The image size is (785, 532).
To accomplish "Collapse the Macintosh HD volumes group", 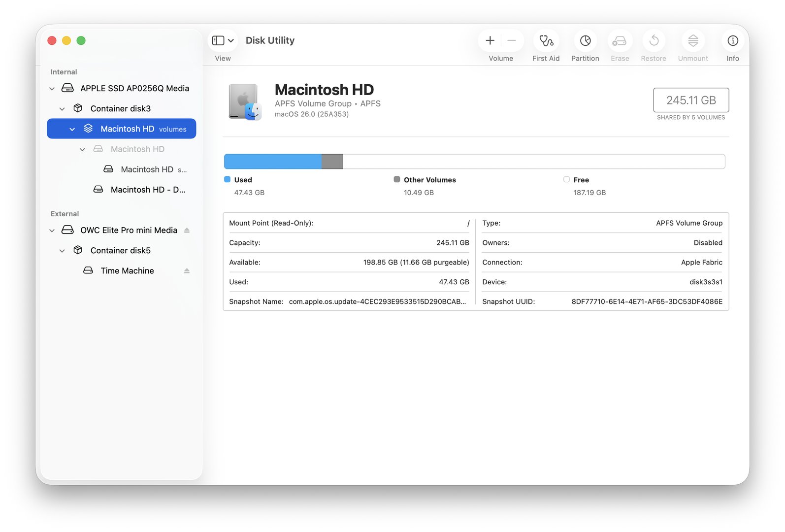I will [x=72, y=129].
